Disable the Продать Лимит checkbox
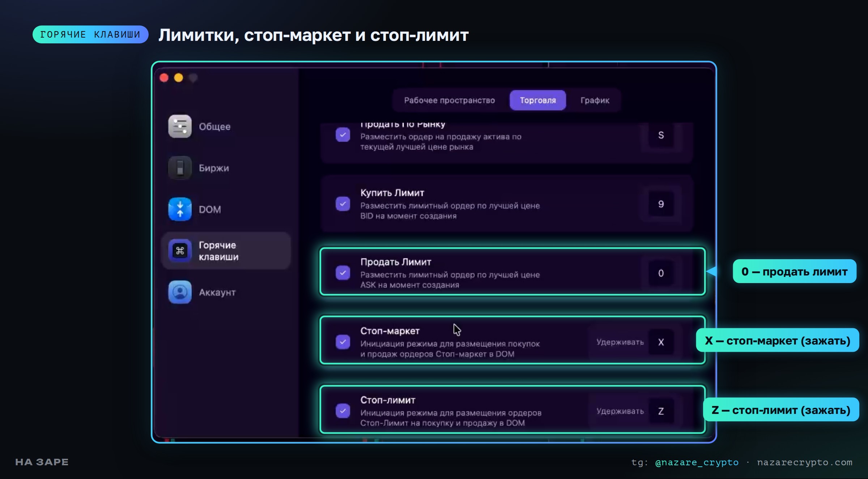Image resolution: width=868 pixels, height=479 pixels. (x=343, y=273)
